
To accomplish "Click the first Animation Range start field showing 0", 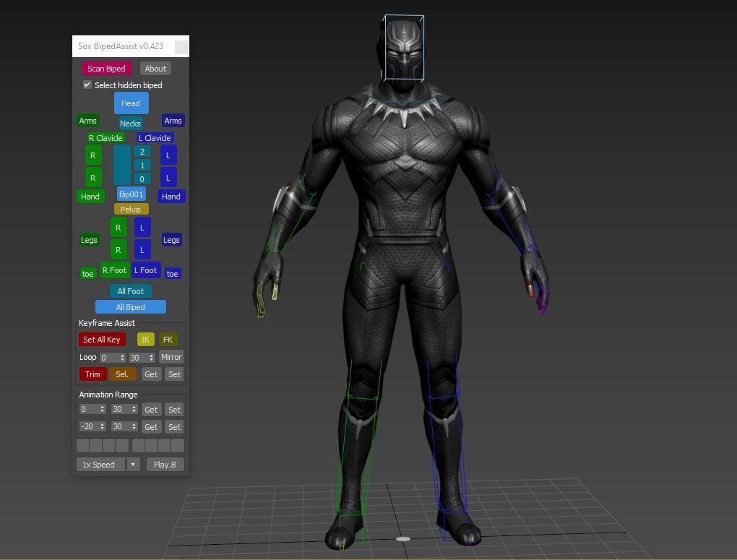I will coord(88,410).
